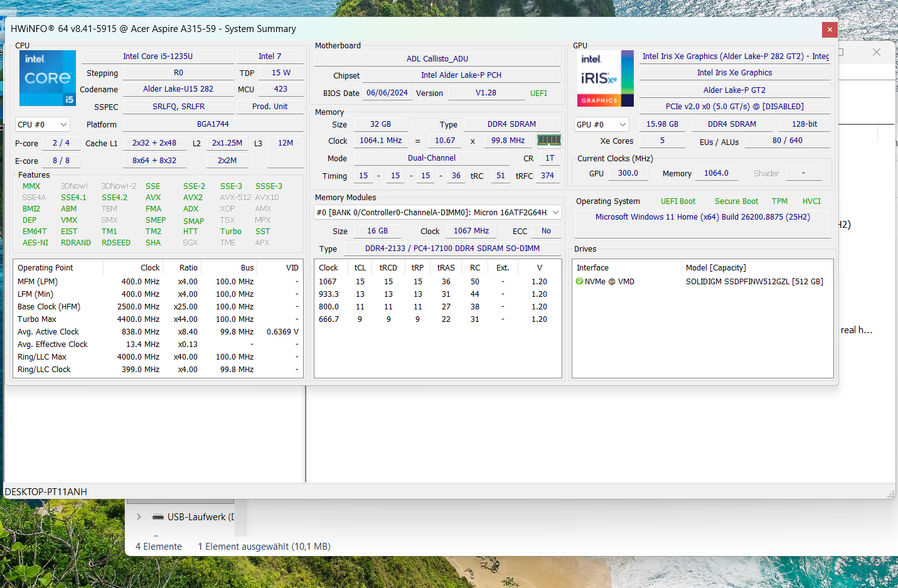Click the module Type DDR4-2133 / PC4-17100 field

pyautogui.click(x=452, y=249)
